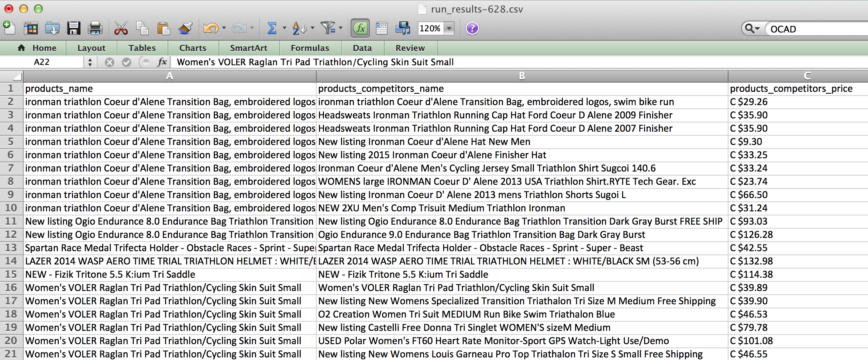The image size is (868, 360).
Task: Create a new workbook with the toolbar icon
Action: pos(9,28)
